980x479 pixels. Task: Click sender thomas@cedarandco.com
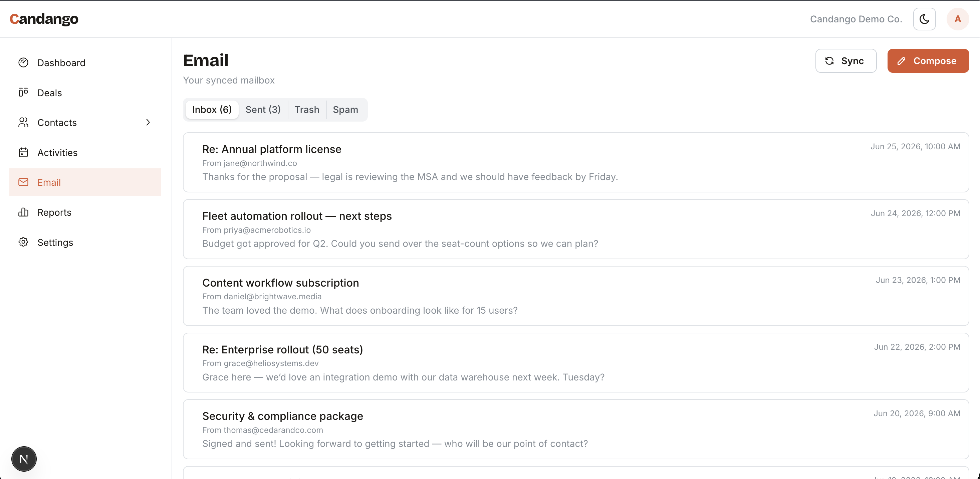point(273,430)
